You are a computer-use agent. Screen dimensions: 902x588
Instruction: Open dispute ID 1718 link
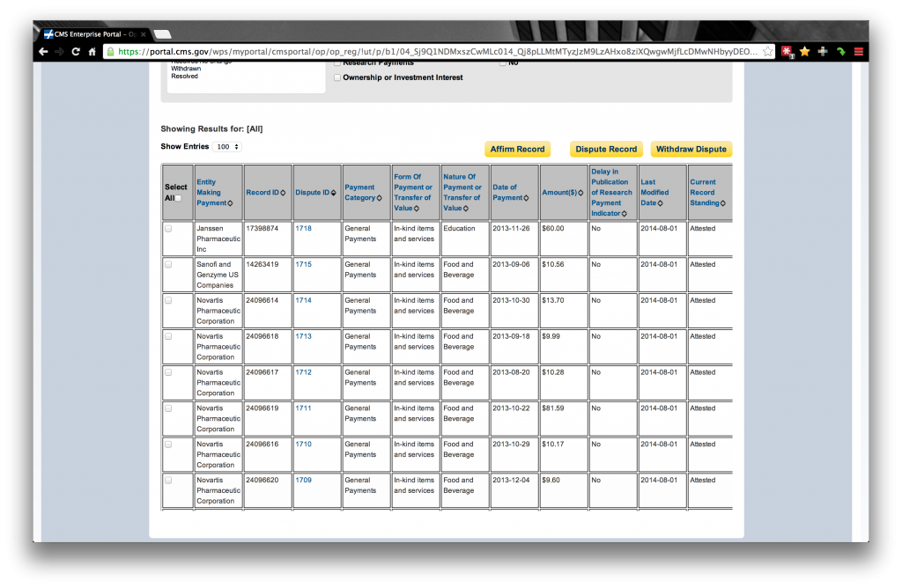tap(303, 229)
